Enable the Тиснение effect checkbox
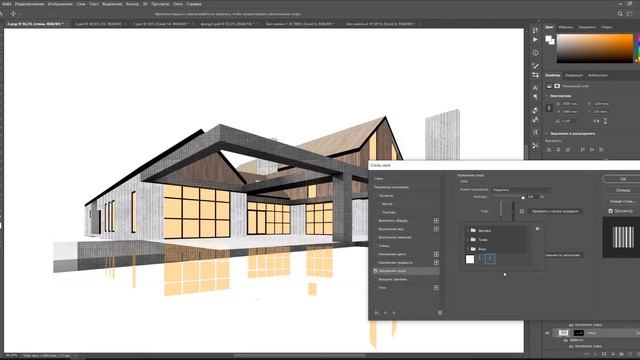Image resolution: width=640 pixels, height=360 pixels. [376, 196]
